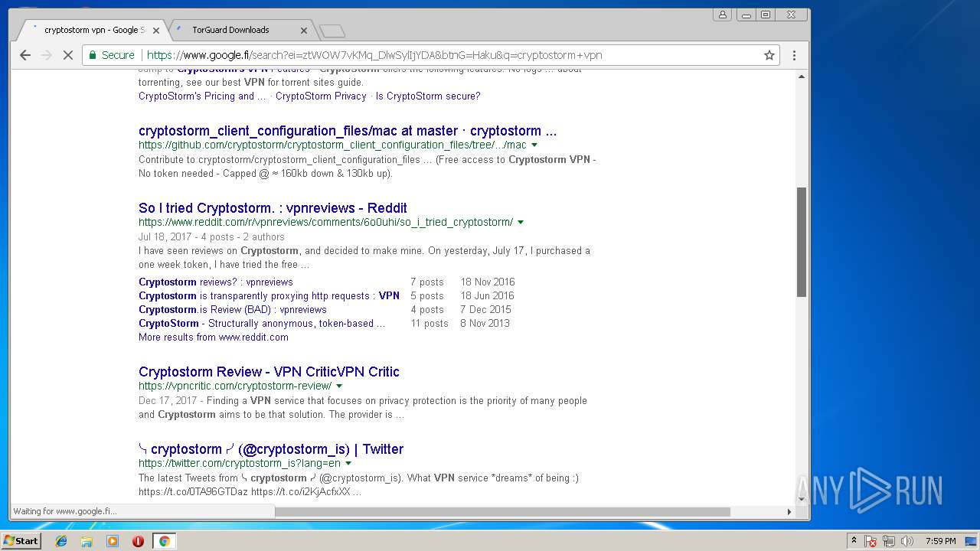Open 'Cryptostorm.is Review (BAD)' link
Image resolution: width=980 pixels, height=551 pixels.
pyautogui.click(x=233, y=310)
